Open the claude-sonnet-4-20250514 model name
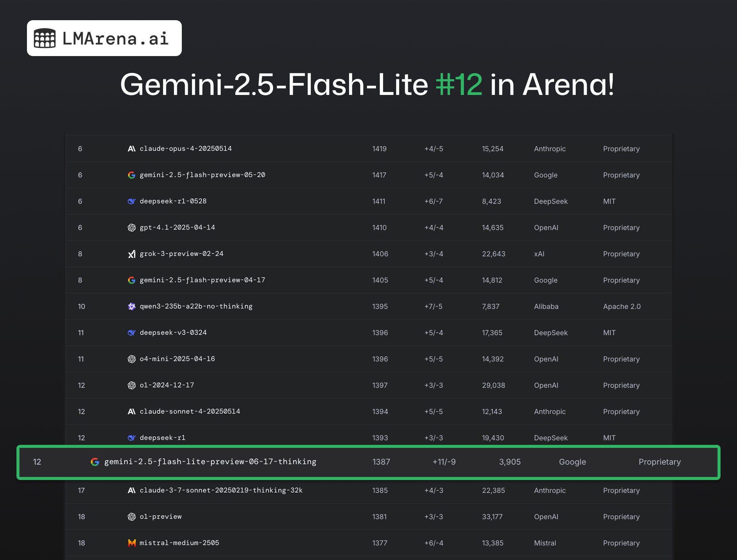Viewport: 737px width, 560px height. (190, 411)
